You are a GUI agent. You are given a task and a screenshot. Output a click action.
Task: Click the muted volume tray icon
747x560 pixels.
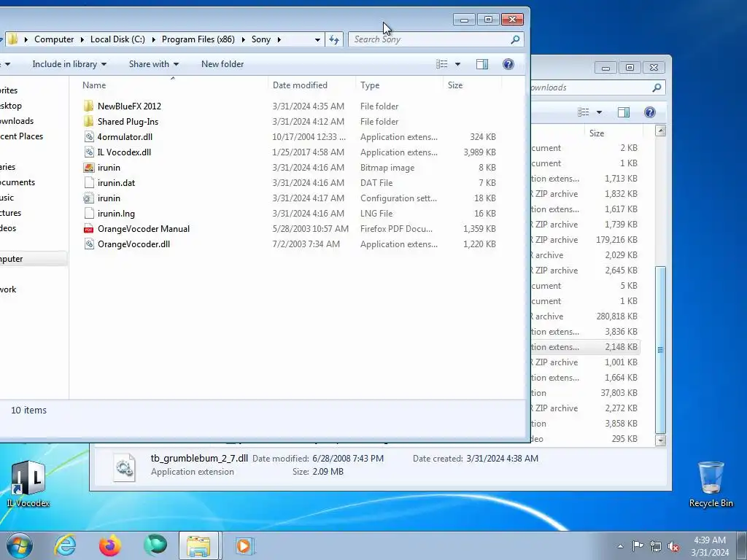(x=673, y=546)
